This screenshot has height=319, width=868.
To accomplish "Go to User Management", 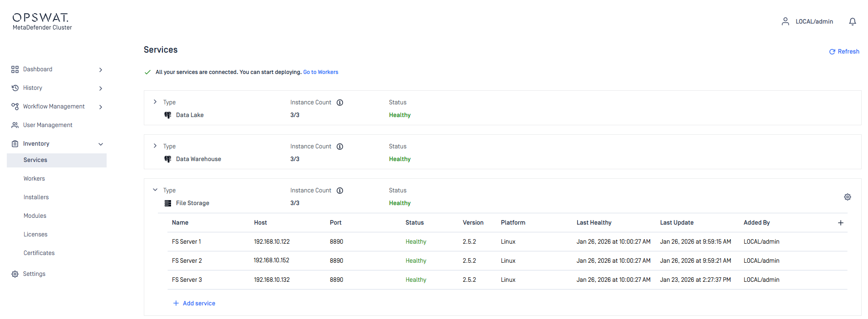I will point(48,125).
